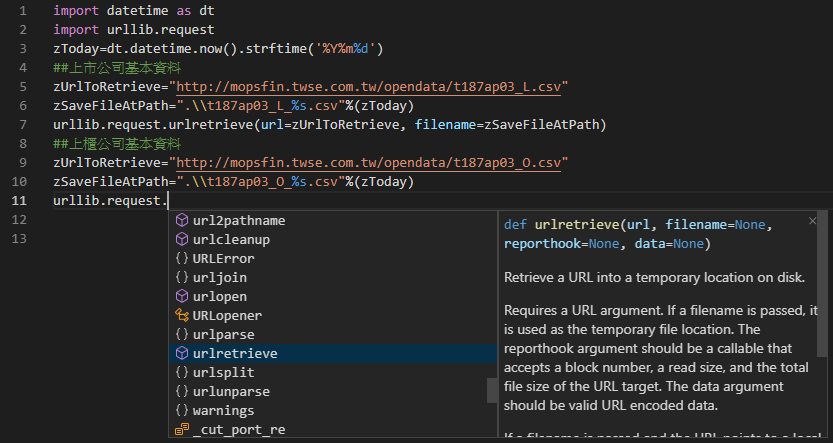
Task: Click line number 1 in gutter
Action: click(22, 11)
